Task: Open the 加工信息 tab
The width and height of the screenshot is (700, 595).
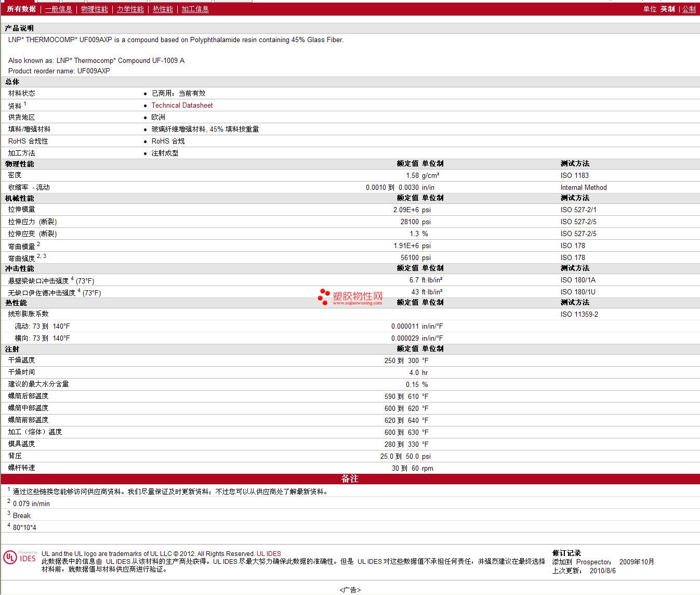Action: click(195, 9)
